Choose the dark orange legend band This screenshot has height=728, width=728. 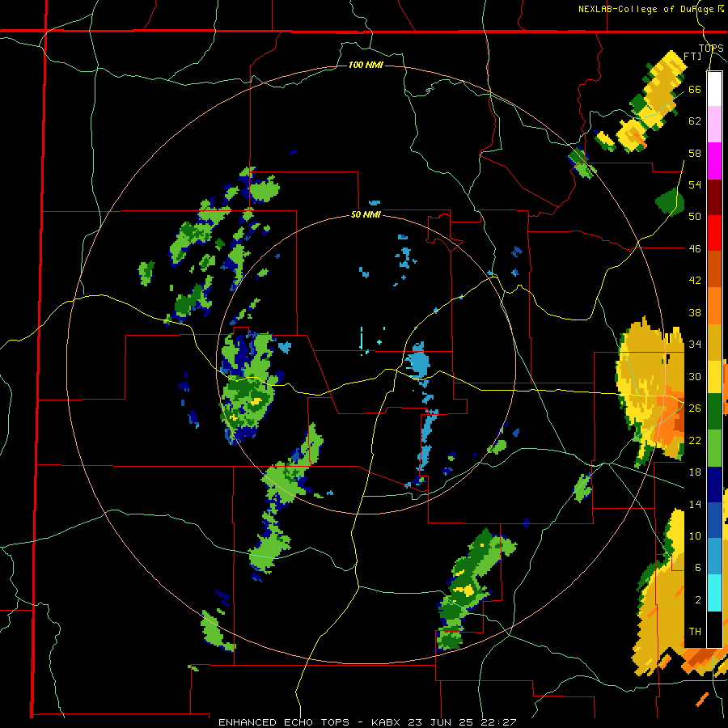[714, 269]
